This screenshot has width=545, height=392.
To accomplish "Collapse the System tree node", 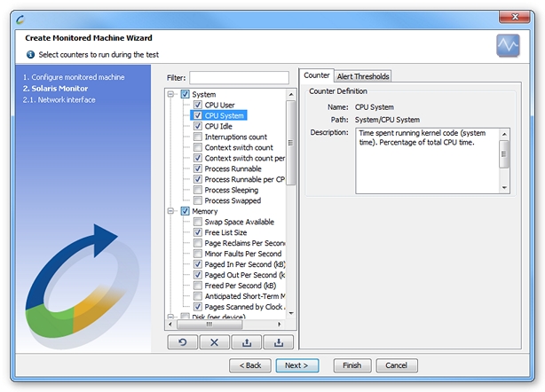I will click(x=170, y=94).
